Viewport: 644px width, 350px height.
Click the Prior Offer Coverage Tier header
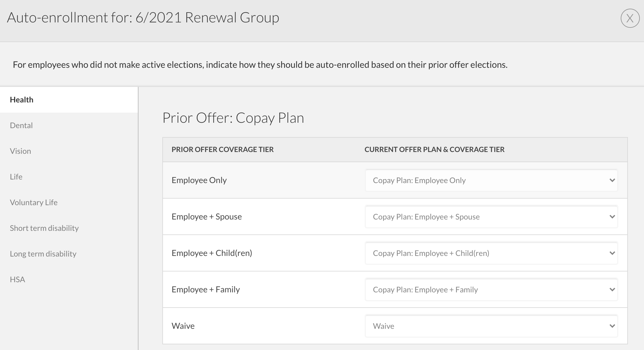click(x=223, y=150)
